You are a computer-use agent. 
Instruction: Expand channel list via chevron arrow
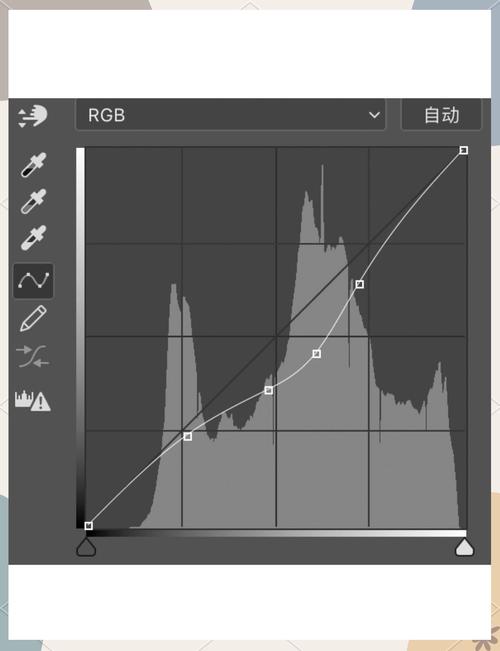374,115
